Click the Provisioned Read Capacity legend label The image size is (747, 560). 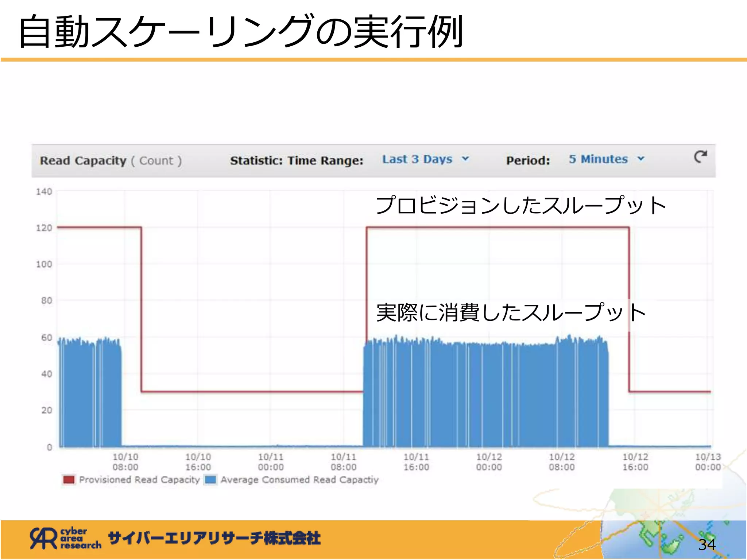(139, 480)
